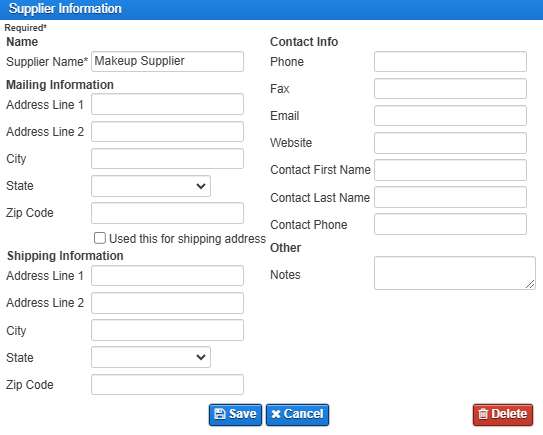Image resolution: width=543 pixels, height=435 pixels.
Task: Click the Contact Last Name field
Action: point(450,197)
